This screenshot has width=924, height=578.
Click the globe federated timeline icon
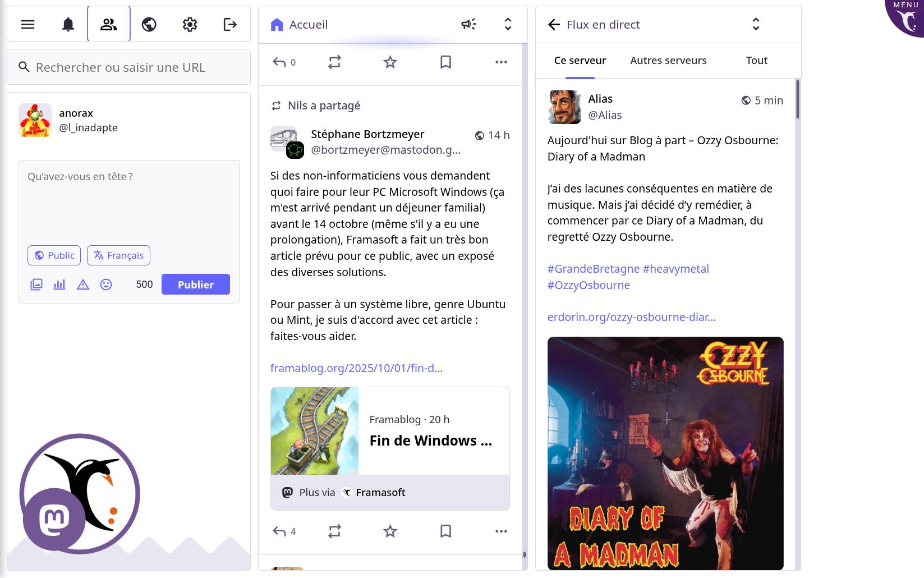149,24
